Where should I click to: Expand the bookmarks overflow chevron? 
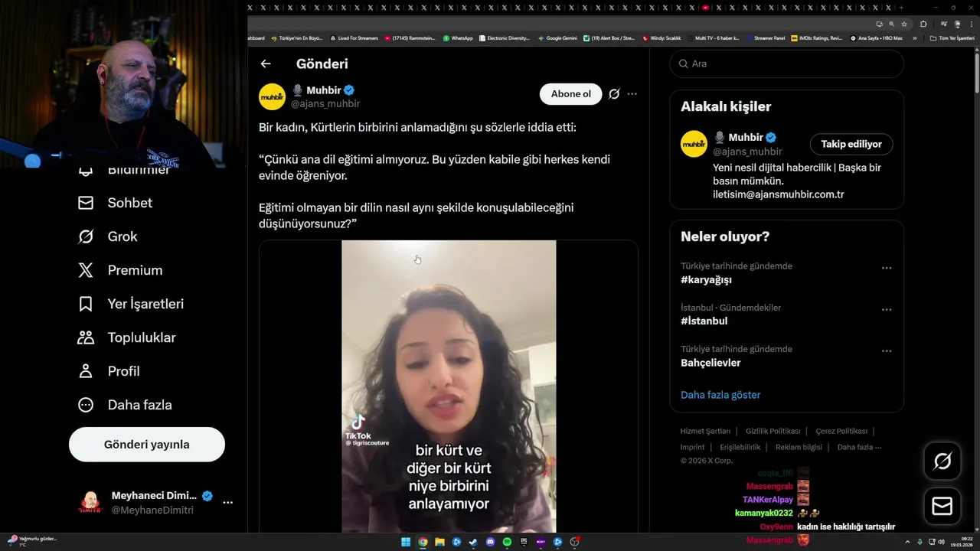click(914, 37)
